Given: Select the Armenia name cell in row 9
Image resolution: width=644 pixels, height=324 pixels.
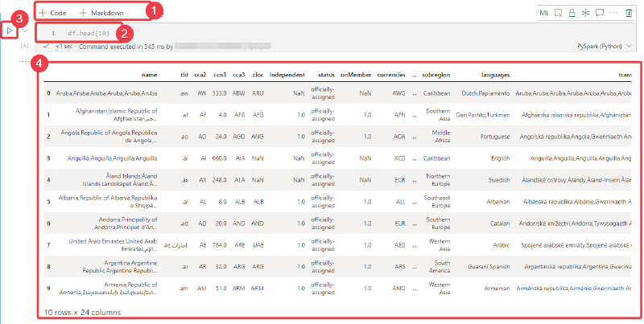Looking at the screenshot, I should point(108,289).
